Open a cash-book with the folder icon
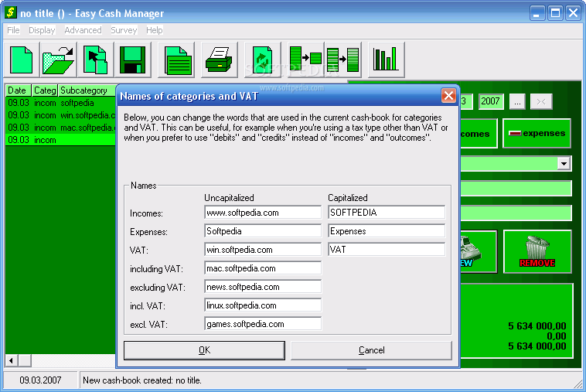Screen dimensions: 586x392 coord(58,60)
